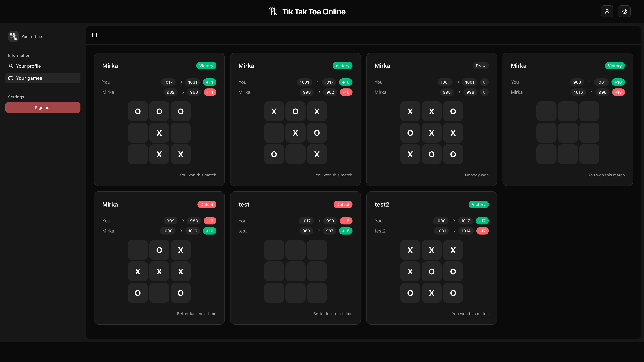Click the test2 card title

click(382, 204)
